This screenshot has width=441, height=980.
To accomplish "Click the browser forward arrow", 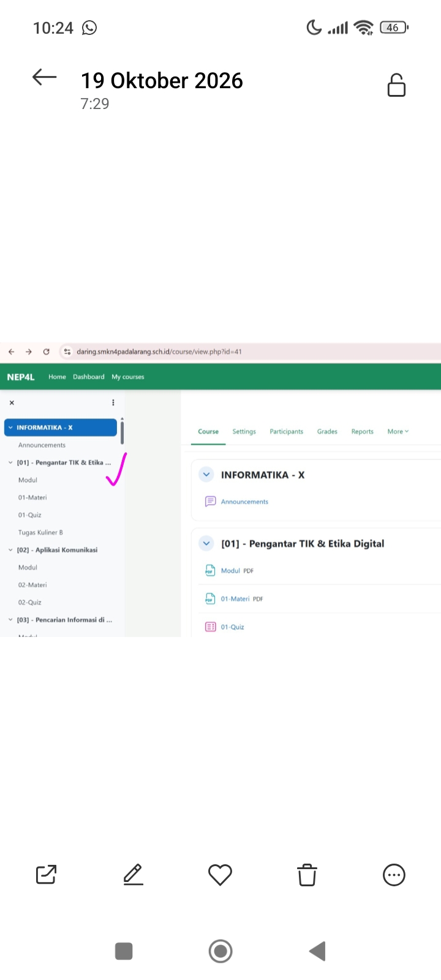I will point(28,352).
